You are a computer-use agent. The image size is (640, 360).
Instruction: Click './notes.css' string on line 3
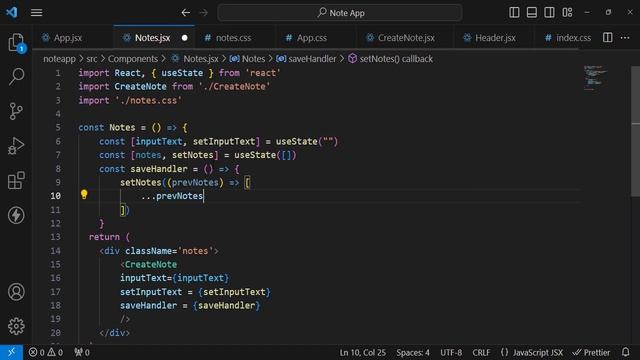click(149, 100)
